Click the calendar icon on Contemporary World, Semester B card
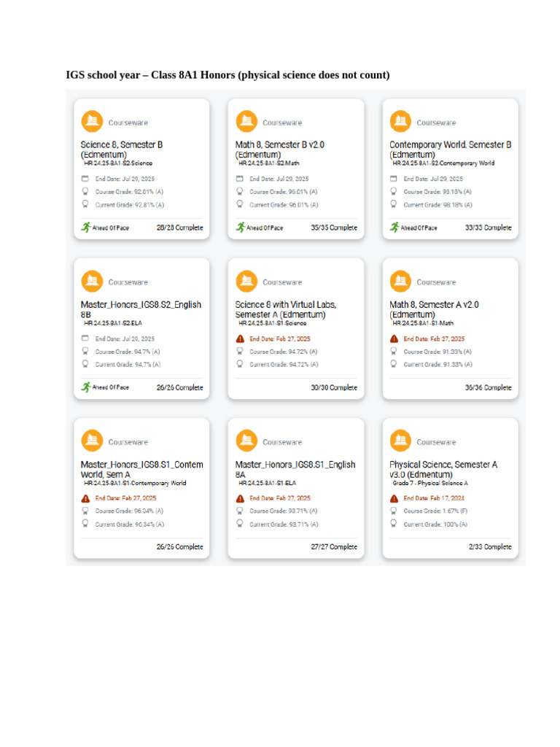The height and width of the screenshot is (747, 560). pos(393,179)
